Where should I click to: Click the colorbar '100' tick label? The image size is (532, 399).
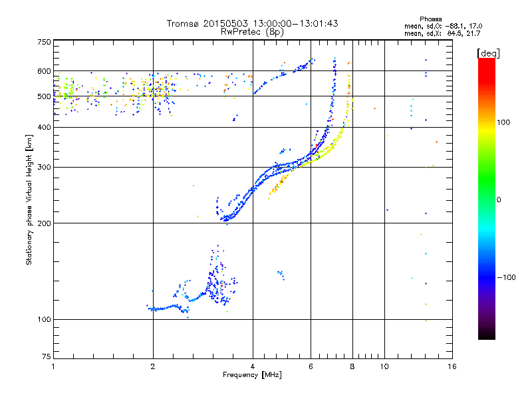503,122
